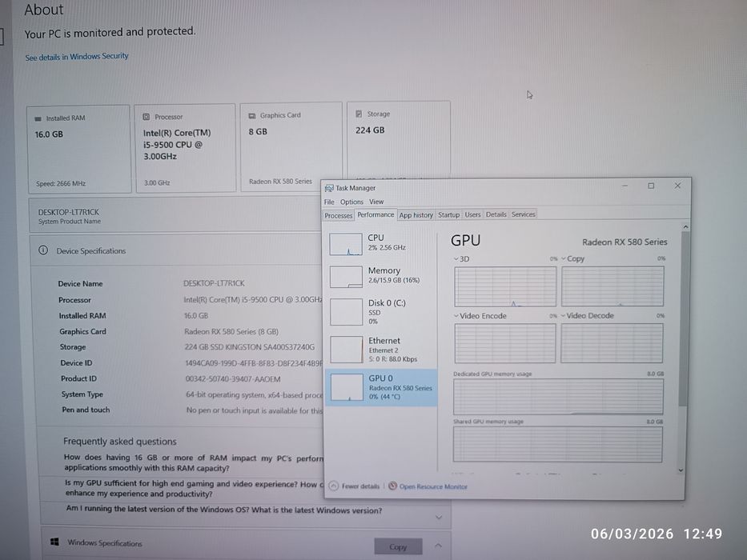Viewport: 747px width, 560px height.
Task: Switch to the Users tab
Action: pos(472,214)
